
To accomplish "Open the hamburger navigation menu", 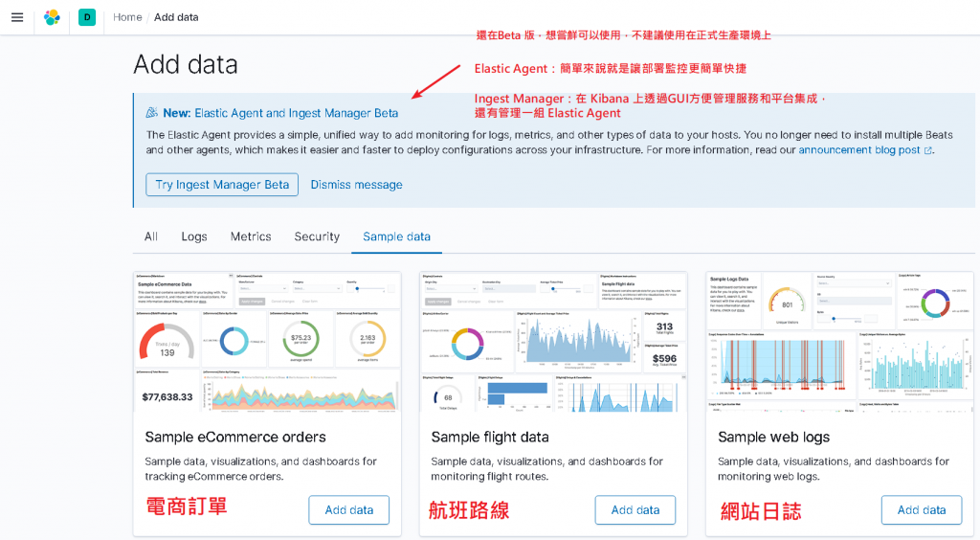I will coord(17,17).
